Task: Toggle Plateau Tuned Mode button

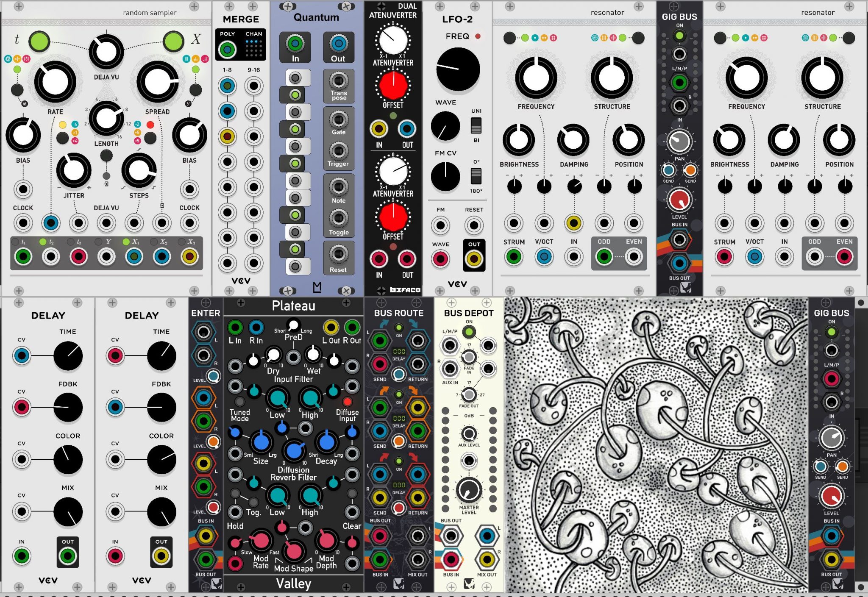Action: click(239, 401)
